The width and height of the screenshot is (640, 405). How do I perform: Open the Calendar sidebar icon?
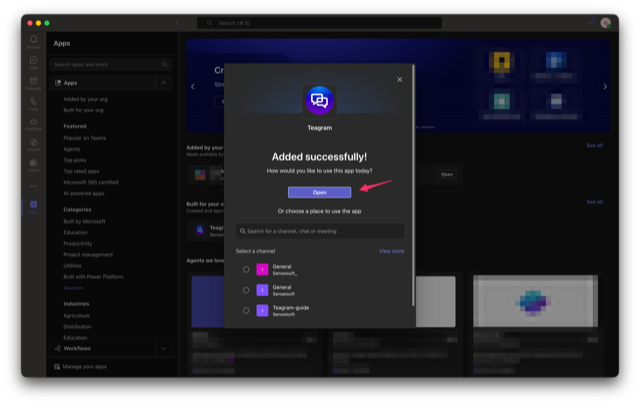33,83
